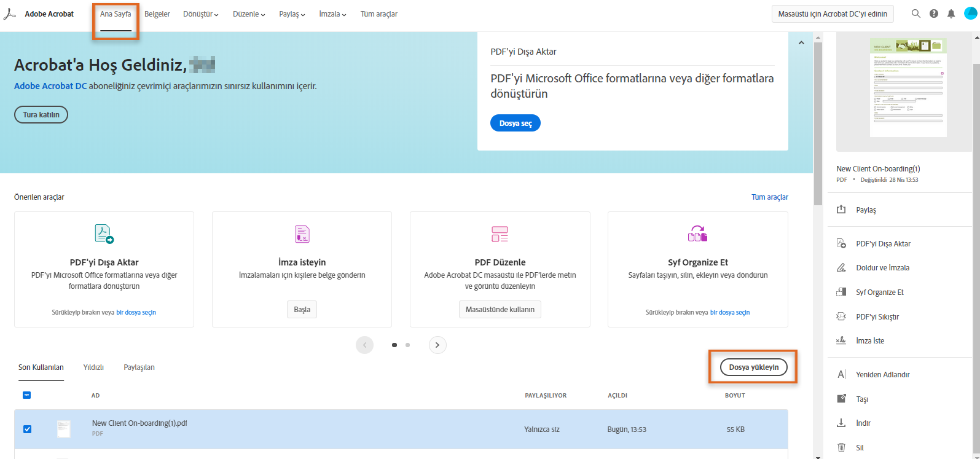Go to previous suggested tools with left arrow
This screenshot has width=980, height=459.
pos(364,345)
